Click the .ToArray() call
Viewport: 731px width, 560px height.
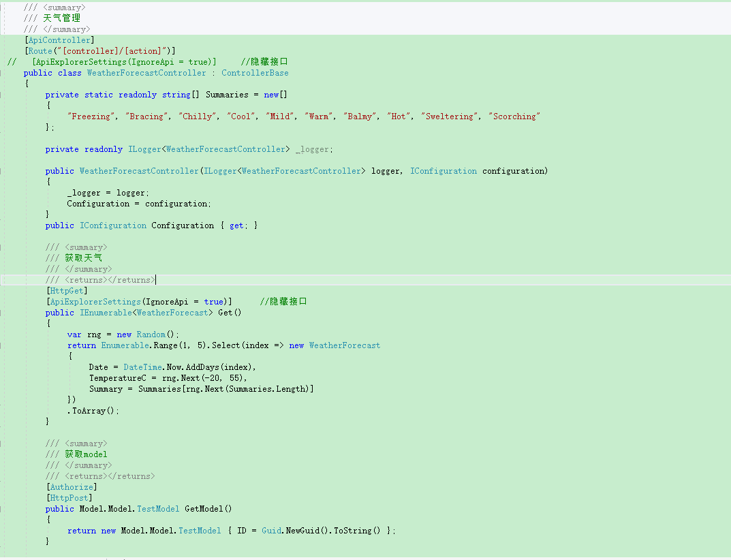[93, 411]
